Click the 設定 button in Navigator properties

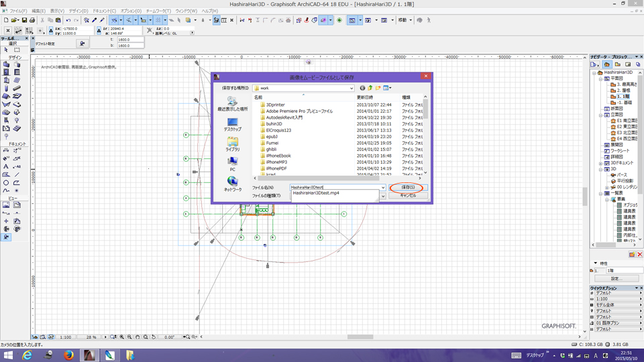(x=616, y=279)
